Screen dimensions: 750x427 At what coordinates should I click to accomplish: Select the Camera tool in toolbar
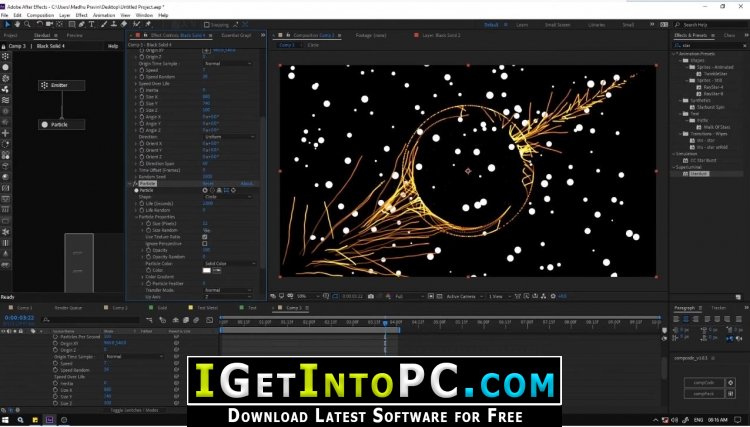(49, 24)
